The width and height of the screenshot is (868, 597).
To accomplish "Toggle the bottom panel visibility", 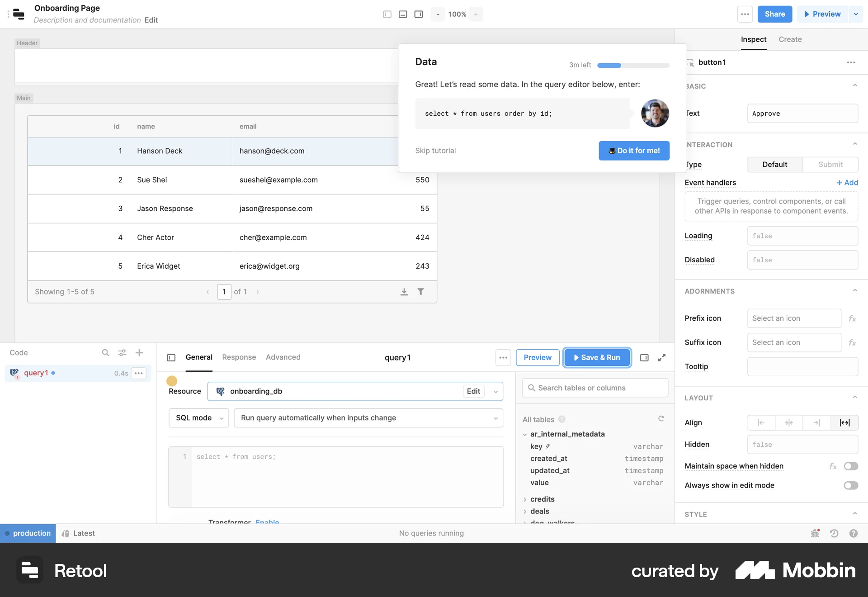I will point(403,14).
